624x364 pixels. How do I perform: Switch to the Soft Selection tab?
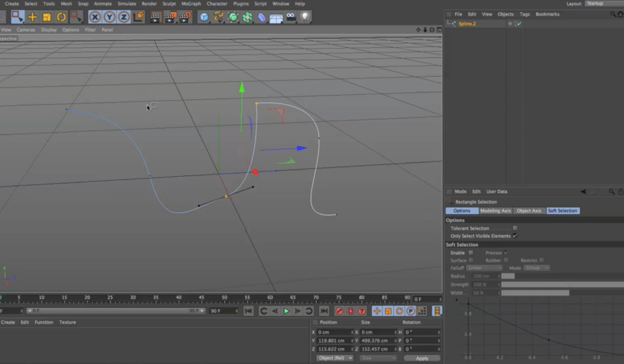(x=563, y=211)
